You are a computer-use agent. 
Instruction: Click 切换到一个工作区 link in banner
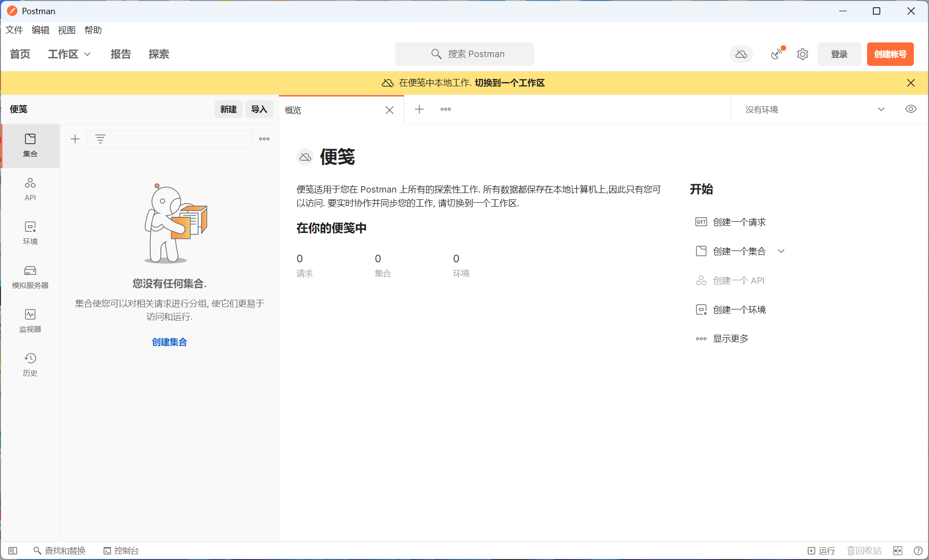(510, 83)
